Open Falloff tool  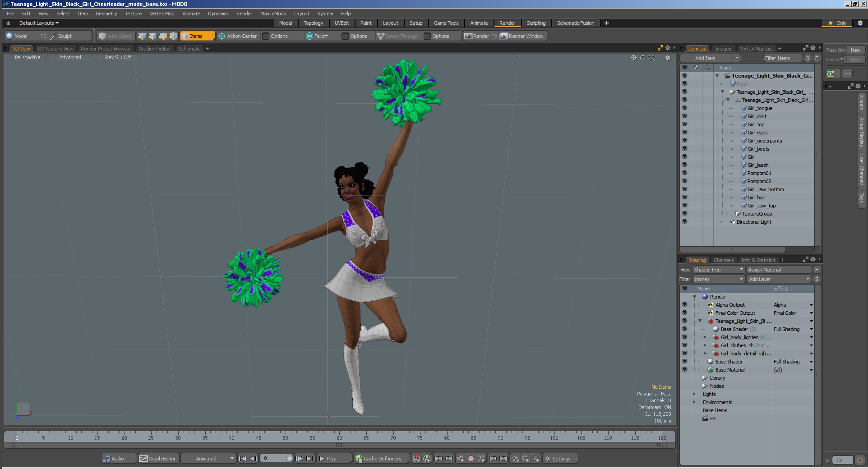tap(317, 36)
